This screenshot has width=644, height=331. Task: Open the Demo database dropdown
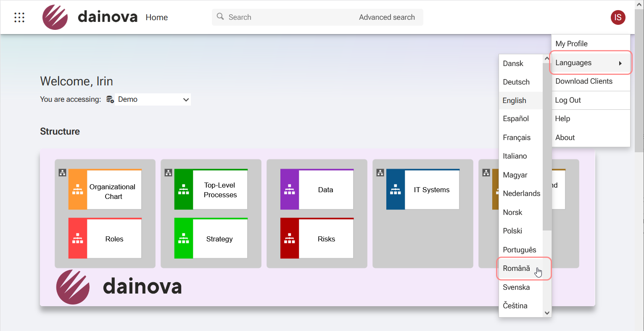click(x=153, y=99)
